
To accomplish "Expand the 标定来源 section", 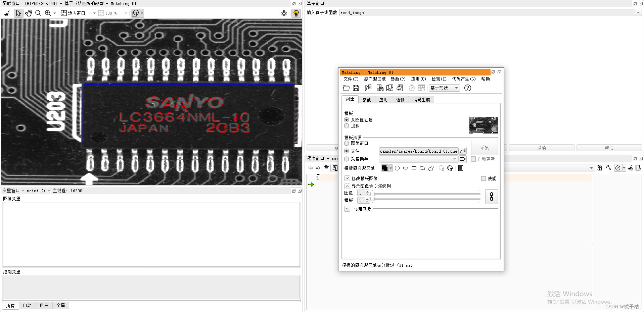I will pyautogui.click(x=348, y=209).
